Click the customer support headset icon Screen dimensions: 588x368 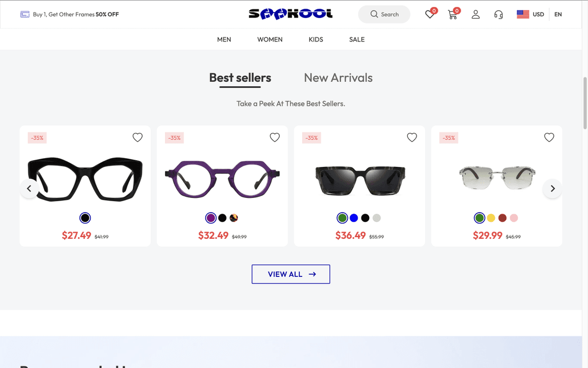click(498, 14)
